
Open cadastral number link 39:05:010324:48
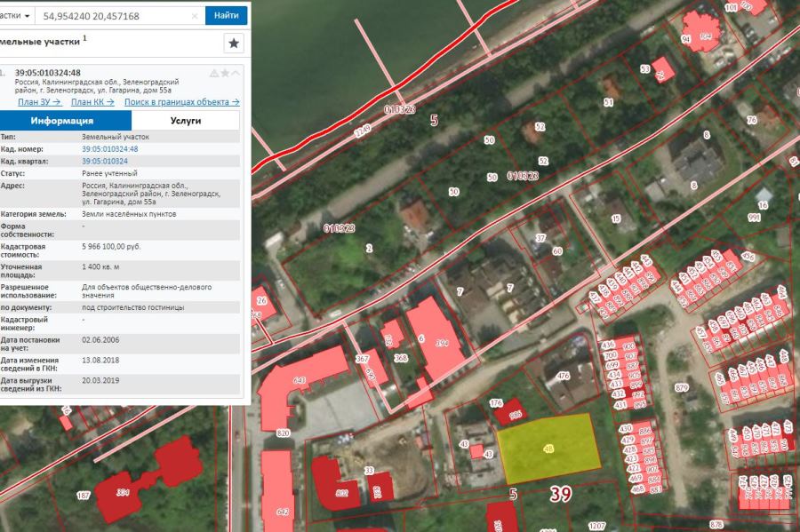(109, 149)
